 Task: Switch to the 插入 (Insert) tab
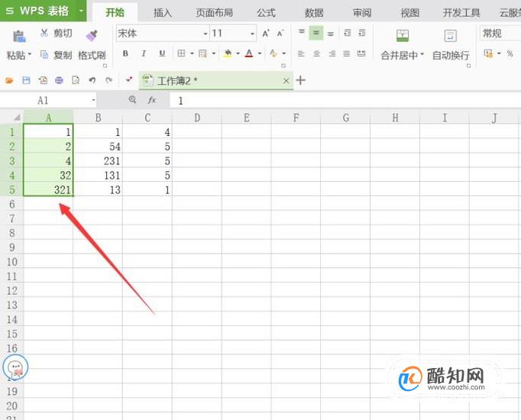pos(163,13)
